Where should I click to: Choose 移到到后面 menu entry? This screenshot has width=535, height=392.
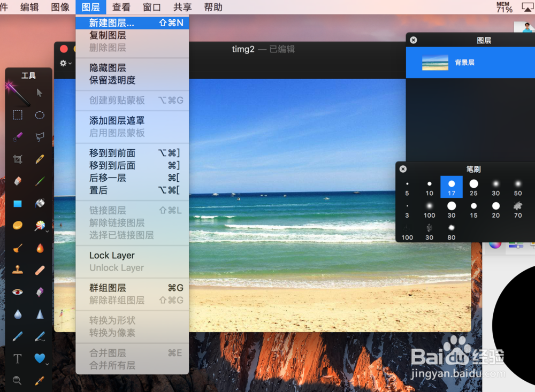point(132,165)
